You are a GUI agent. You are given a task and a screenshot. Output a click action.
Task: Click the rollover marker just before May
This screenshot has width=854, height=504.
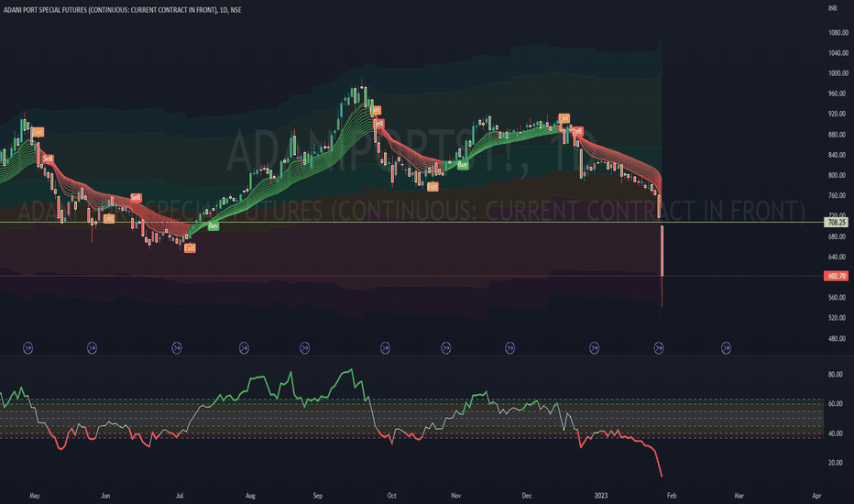(x=27, y=347)
